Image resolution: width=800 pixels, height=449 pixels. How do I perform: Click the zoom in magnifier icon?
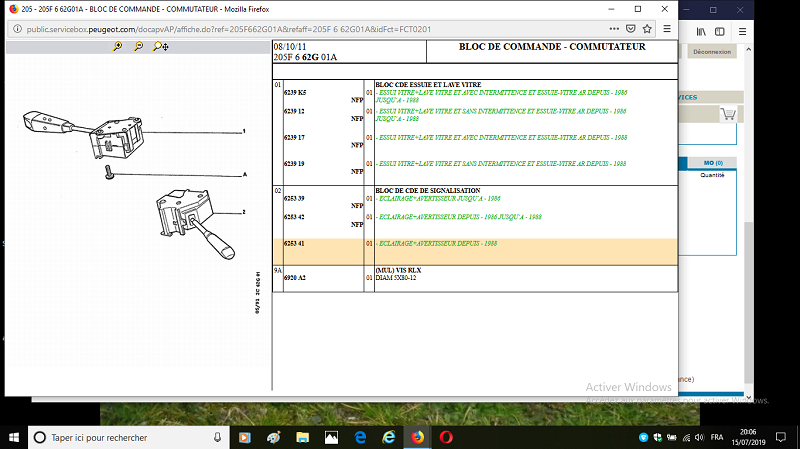click(117, 46)
